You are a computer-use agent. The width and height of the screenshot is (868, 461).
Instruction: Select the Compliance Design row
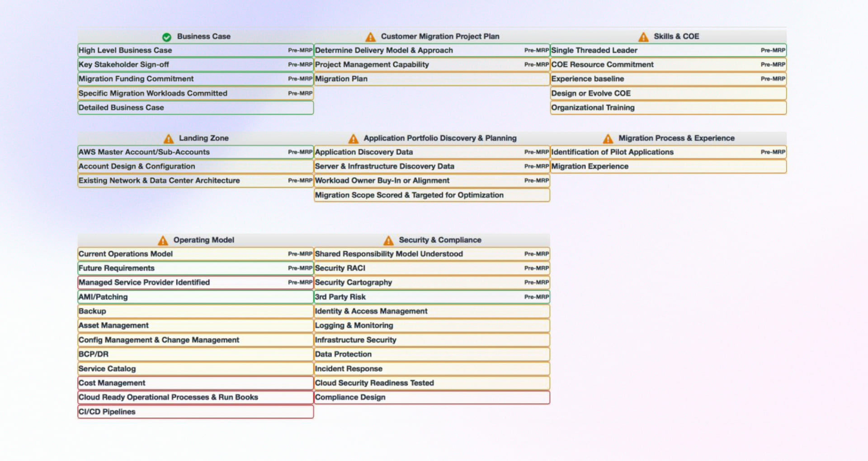(x=432, y=397)
